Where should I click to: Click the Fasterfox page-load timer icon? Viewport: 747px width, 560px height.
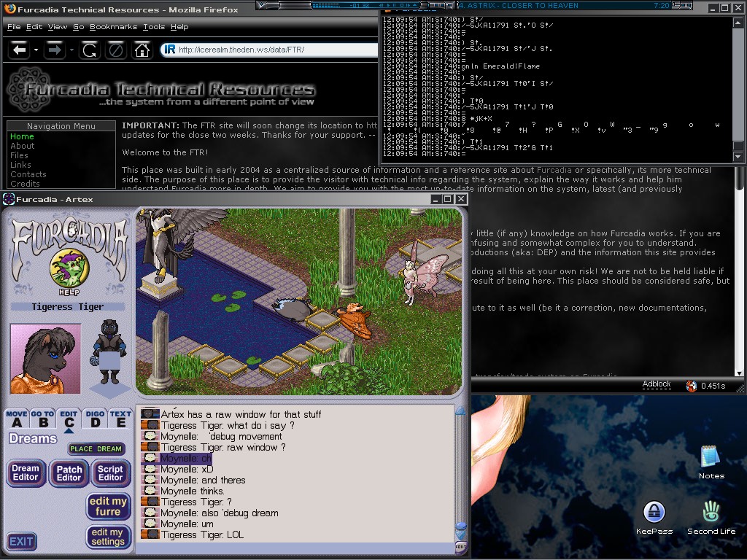click(x=692, y=386)
